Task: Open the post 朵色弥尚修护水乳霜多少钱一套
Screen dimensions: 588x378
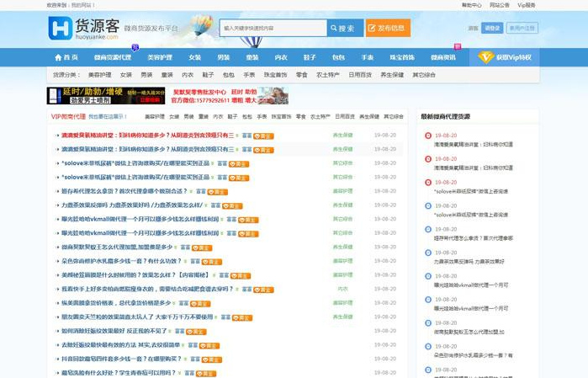Action: (121, 261)
